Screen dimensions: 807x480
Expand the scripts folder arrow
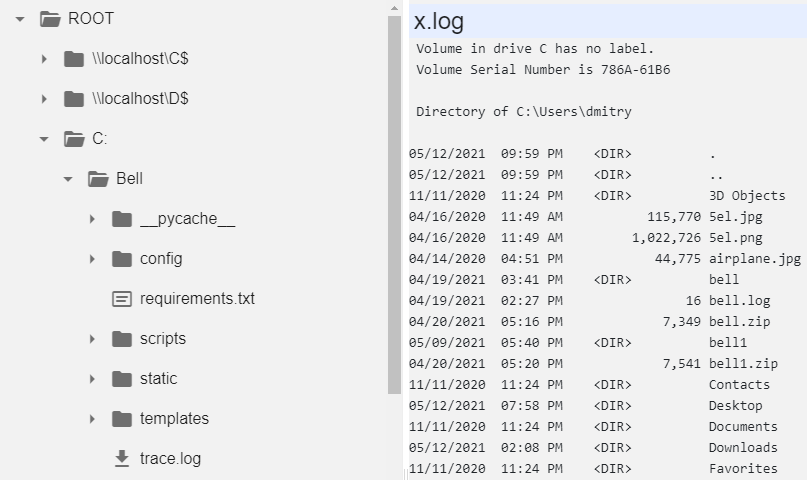92,339
